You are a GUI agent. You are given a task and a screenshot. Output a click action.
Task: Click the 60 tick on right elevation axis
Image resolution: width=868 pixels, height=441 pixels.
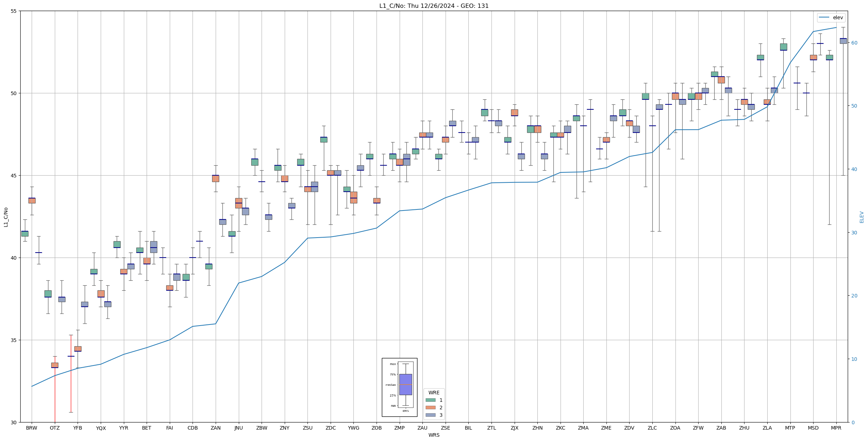coord(854,43)
